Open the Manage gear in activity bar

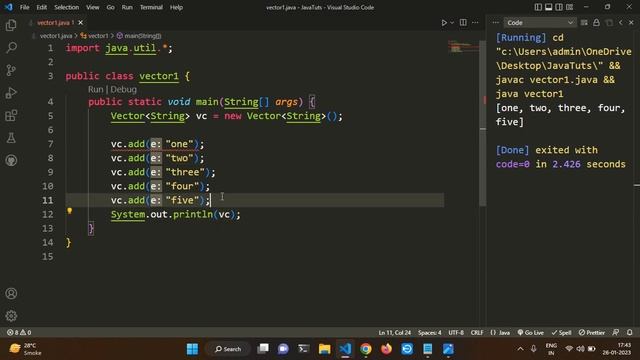click(x=11, y=316)
